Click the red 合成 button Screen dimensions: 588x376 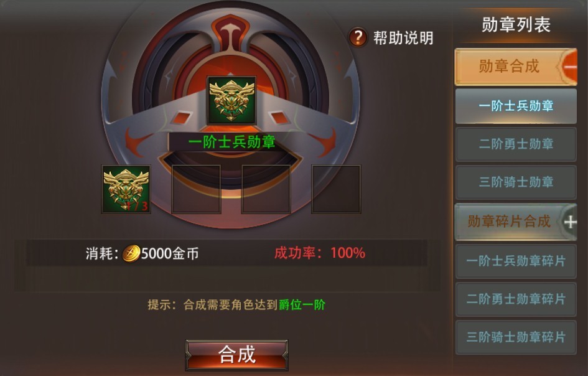[237, 355]
